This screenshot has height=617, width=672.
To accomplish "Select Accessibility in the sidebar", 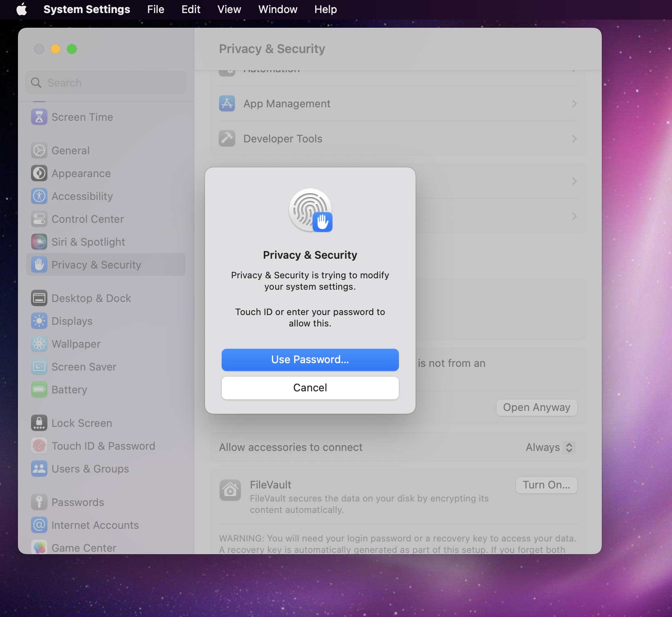I will coord(106,196).
